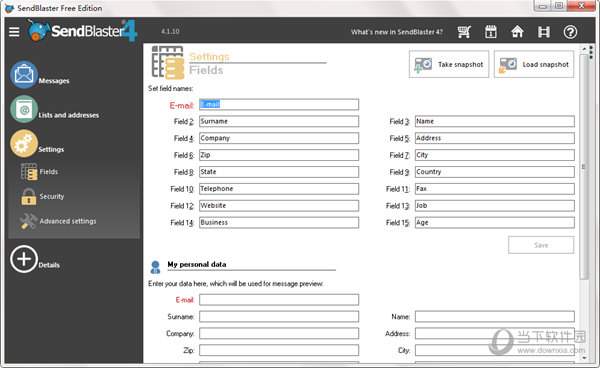600x368 pixels.
Task: Open the help question mark icon
Action: pos(570,32)
